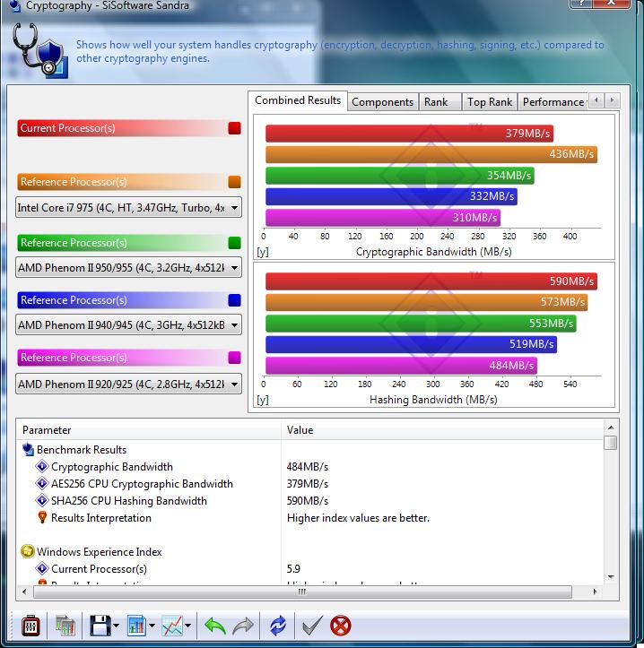This screenshot has width=644, height=648.
Task: Click the [y] toggle under Cryptographic chart
Action: (x=263, y=252)
